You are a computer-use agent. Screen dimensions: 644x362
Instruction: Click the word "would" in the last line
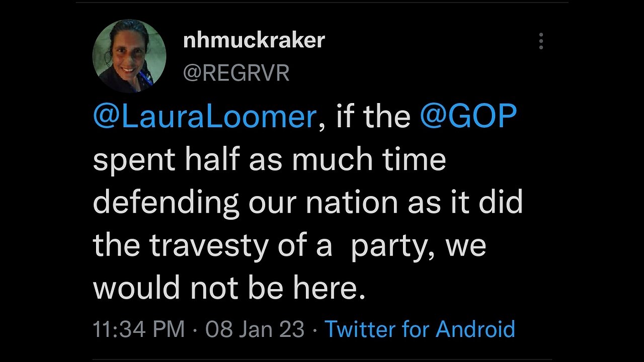[137, 288]
